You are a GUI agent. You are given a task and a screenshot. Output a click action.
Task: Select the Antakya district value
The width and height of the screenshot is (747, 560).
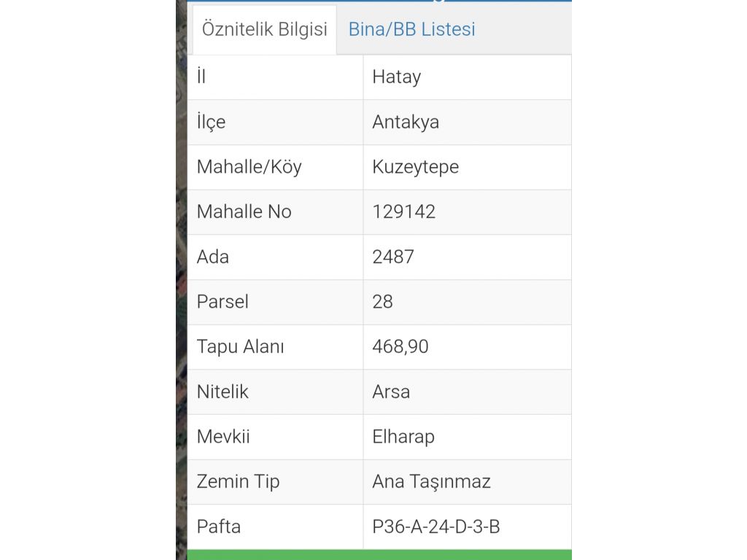click(x=406, y=122)
